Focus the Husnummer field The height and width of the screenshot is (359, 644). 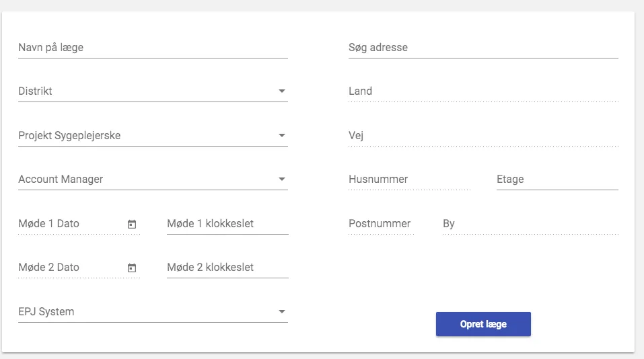pyautogui.click(x=408, y=179)
